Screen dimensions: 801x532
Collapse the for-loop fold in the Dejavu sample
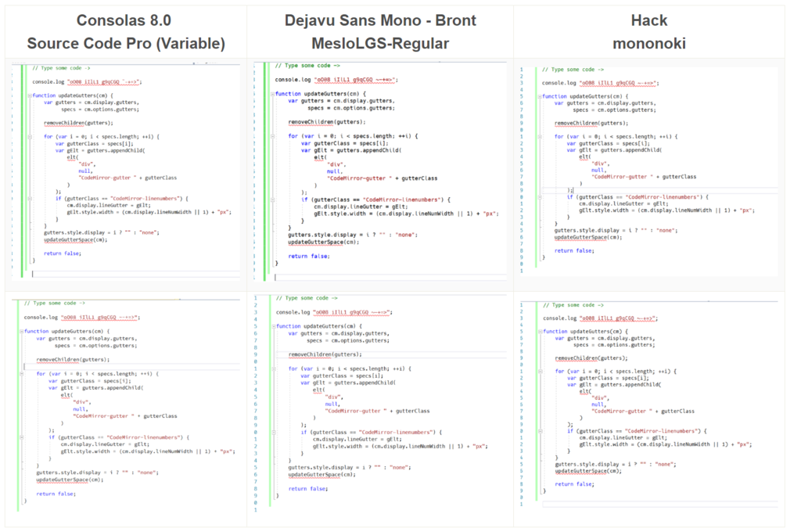(x=272, y=136)
